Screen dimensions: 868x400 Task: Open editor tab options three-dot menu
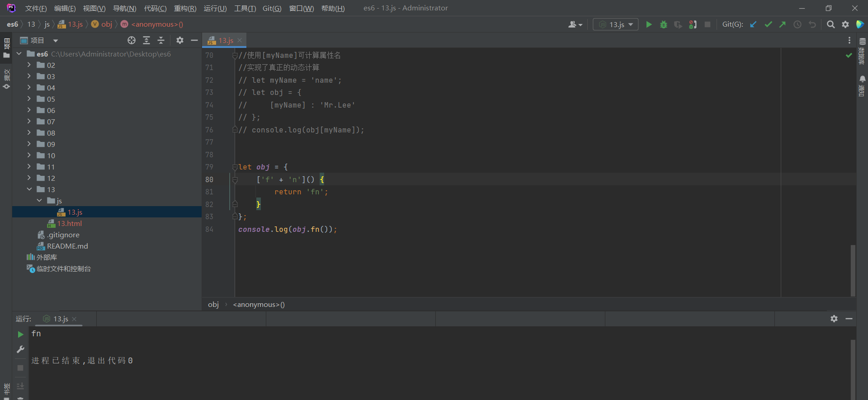pyautogui.click(x=849, y=40)
